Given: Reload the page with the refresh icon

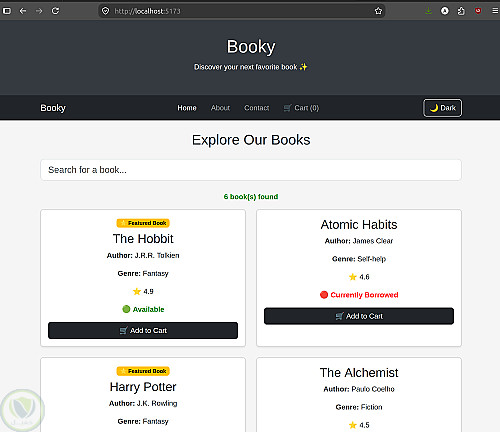Looking at the screenshot, I should click(x=55, y=11).
